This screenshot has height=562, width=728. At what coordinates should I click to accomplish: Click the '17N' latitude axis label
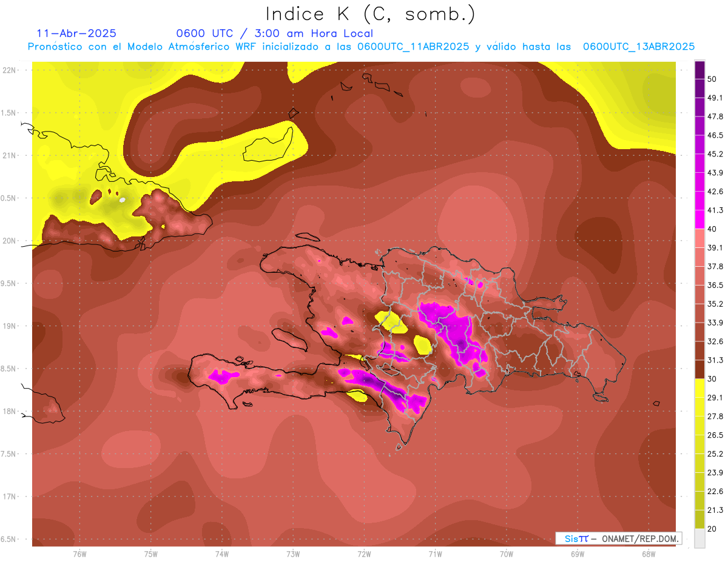[x=10, y=497]
